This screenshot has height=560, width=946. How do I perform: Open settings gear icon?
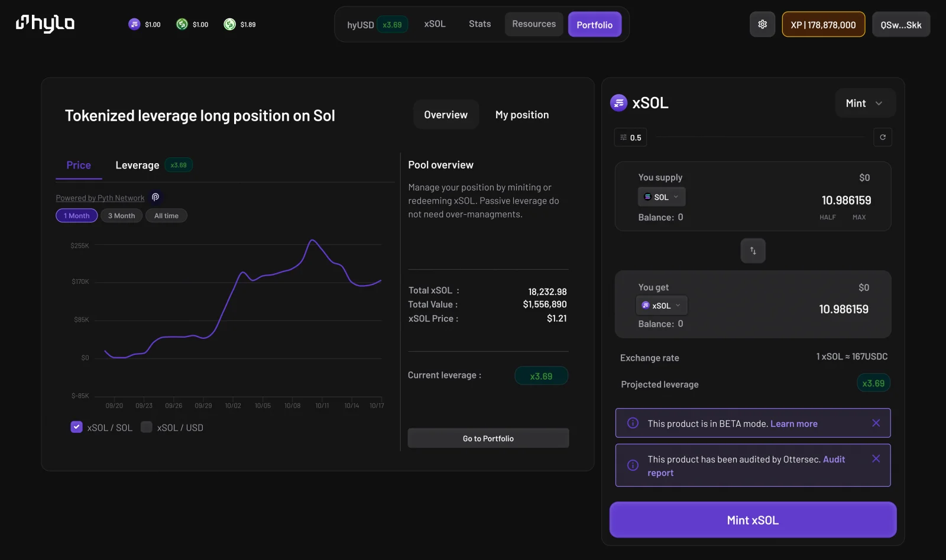pos(762,24)
